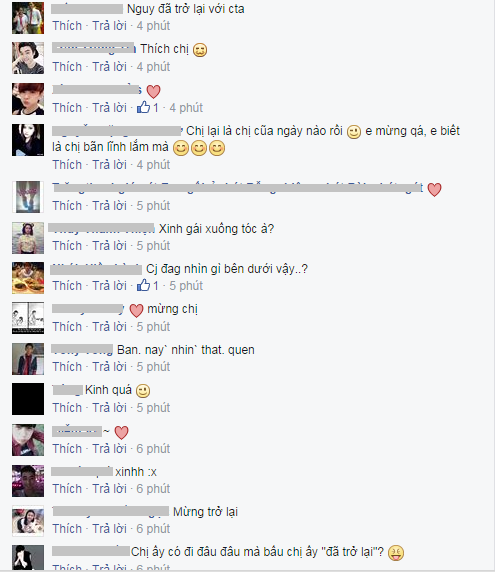The height and width of the screenshot is (572, 495).
Task: Reply to 'Ban. nay` nhin` that. quen' comment
Action: coord(109,367)
